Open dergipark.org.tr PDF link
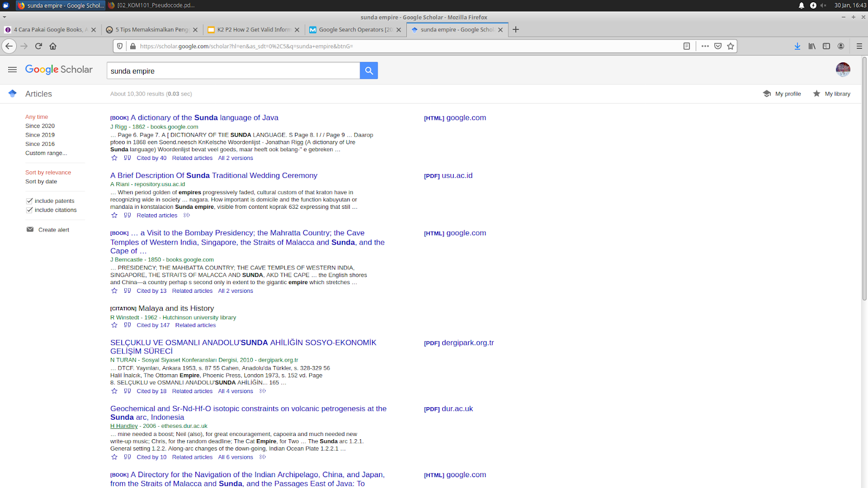The width and height of the screenshot is (868, 488). (459, 343)
